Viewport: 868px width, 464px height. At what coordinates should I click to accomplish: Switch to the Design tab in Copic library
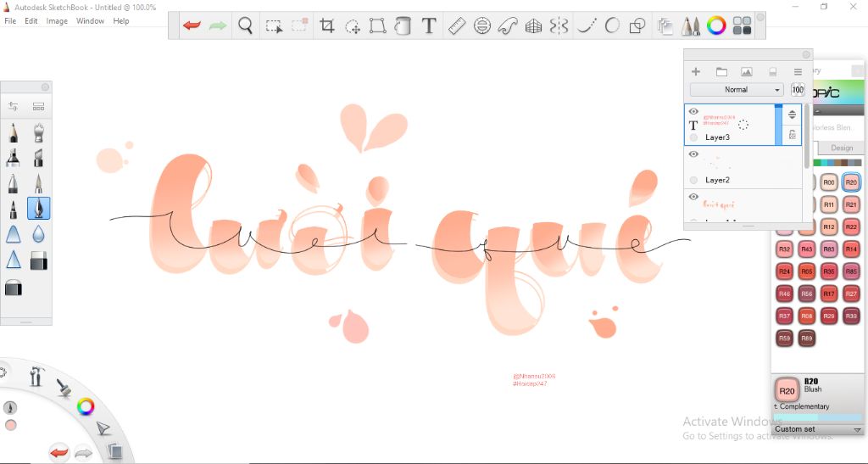(x=842, y=148)
